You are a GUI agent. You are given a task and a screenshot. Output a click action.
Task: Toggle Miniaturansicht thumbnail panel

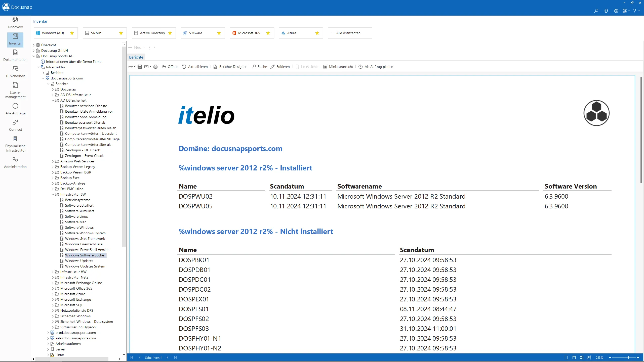(338, 67)
